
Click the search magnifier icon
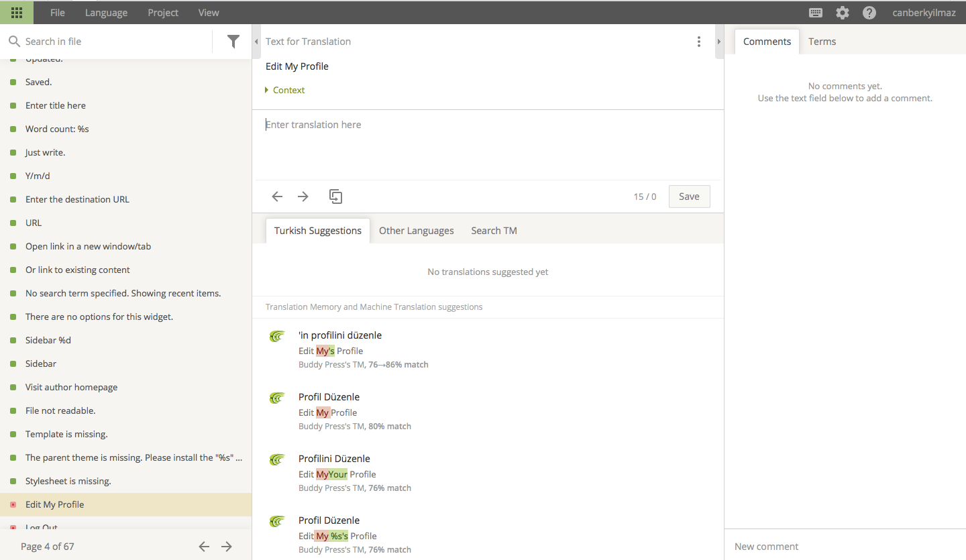14,42
